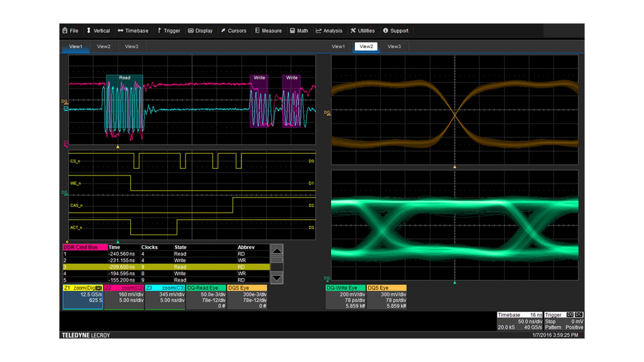Open the Cursors tool panel
644x362 pixels.
[x=249, y=31]
